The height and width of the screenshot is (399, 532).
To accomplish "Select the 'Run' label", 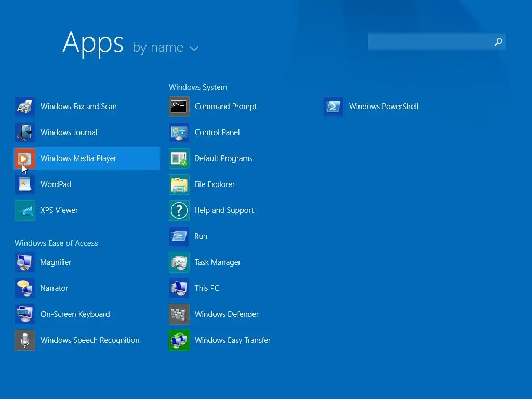I will [x=201, y=236].
